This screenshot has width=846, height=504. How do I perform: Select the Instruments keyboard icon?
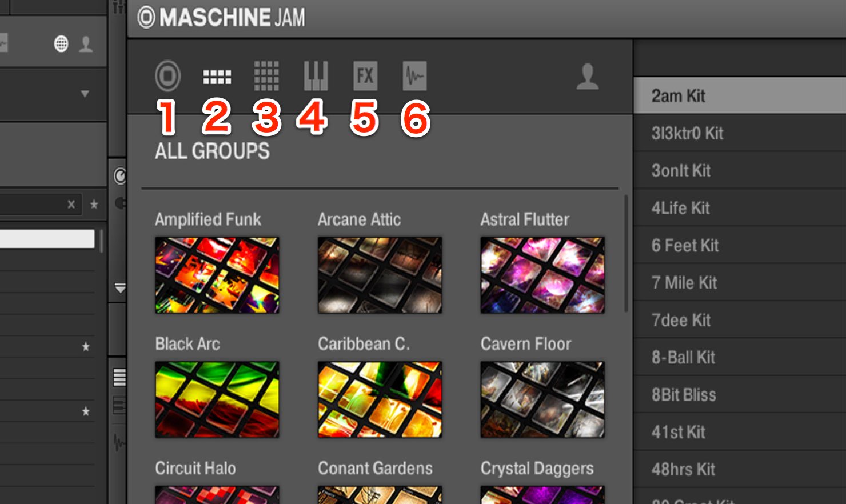(316, 76)
